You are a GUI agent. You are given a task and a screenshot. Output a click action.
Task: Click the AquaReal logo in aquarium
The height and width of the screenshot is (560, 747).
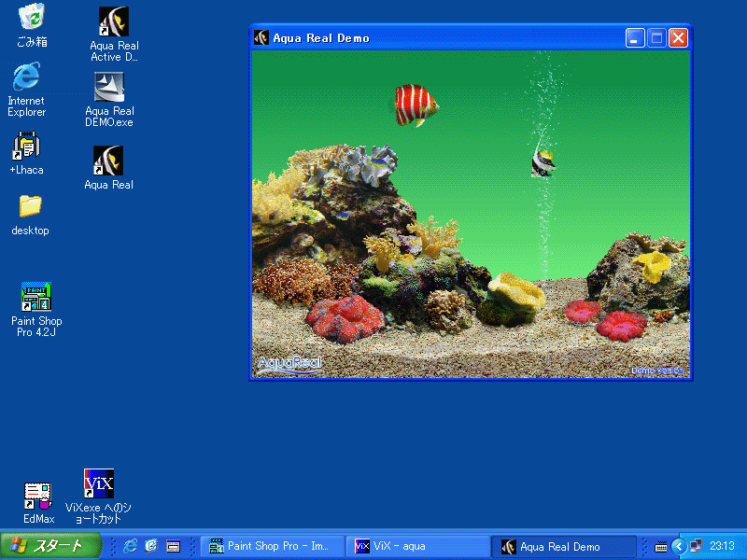(x=289, y=365)
